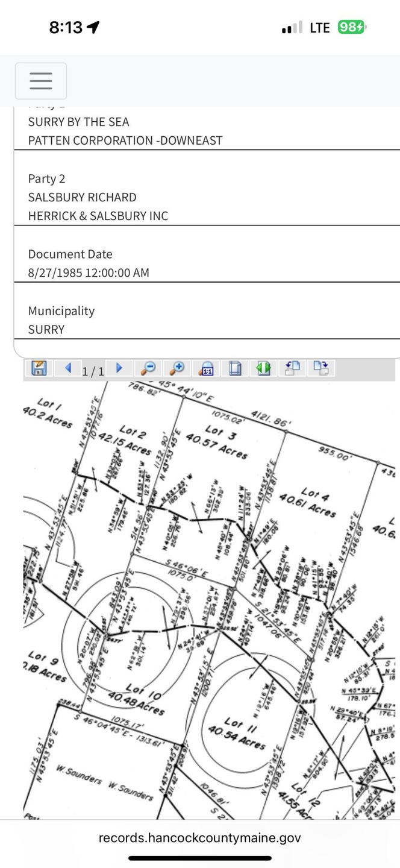Select the Lot 10 40.48 Acres parcel
Screen dimensions: 400x868
pyautogui.click(x=137, y=699)
